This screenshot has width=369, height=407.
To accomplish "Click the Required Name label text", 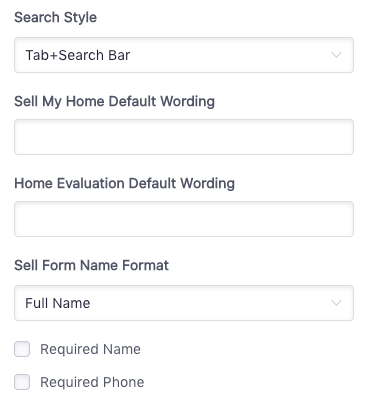I will click(x=90, y=349).
